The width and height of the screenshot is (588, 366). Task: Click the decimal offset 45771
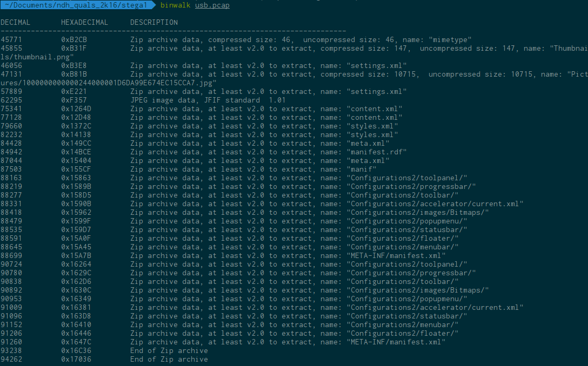(x=11, y=40)
